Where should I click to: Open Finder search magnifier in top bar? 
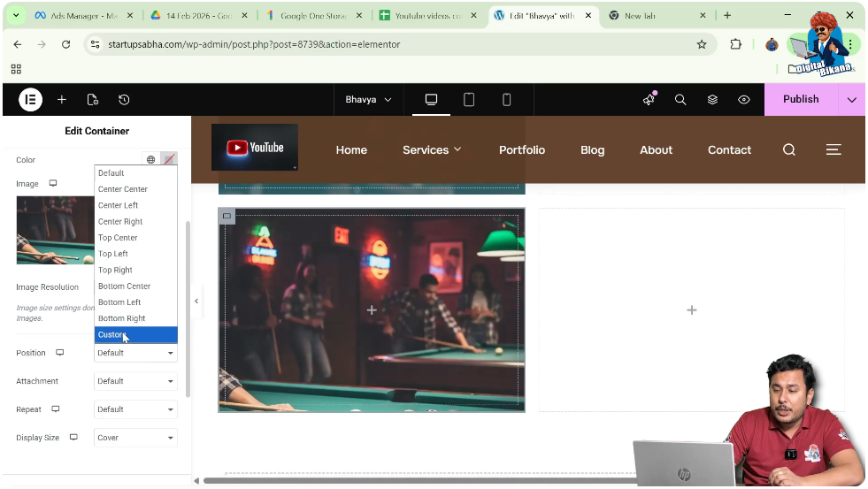tap(680, 100)
